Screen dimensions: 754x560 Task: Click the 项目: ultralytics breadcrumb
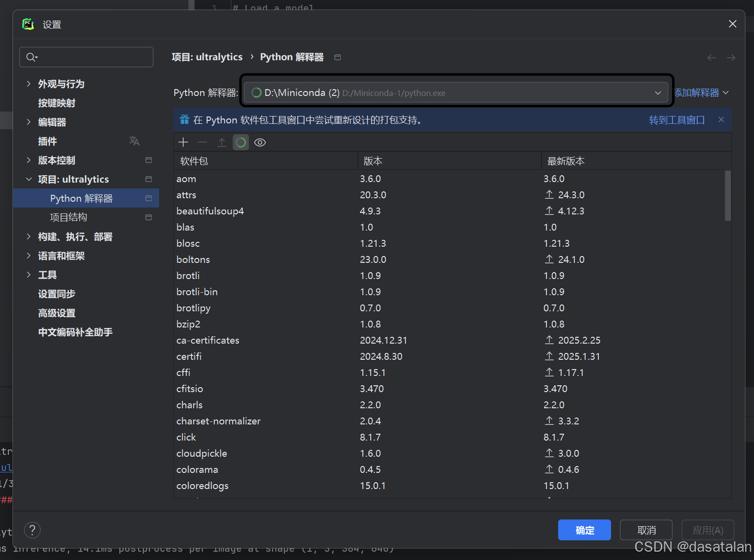[207, 57]
